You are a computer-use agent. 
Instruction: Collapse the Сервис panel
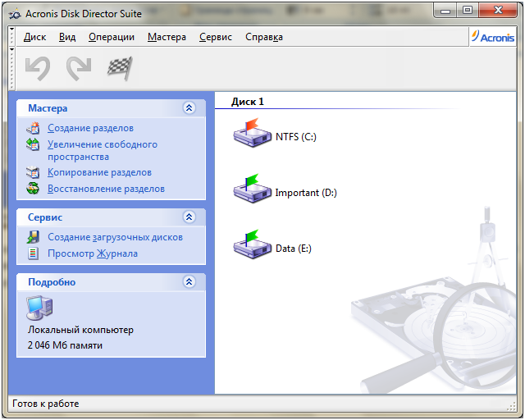tap(189, 217)
